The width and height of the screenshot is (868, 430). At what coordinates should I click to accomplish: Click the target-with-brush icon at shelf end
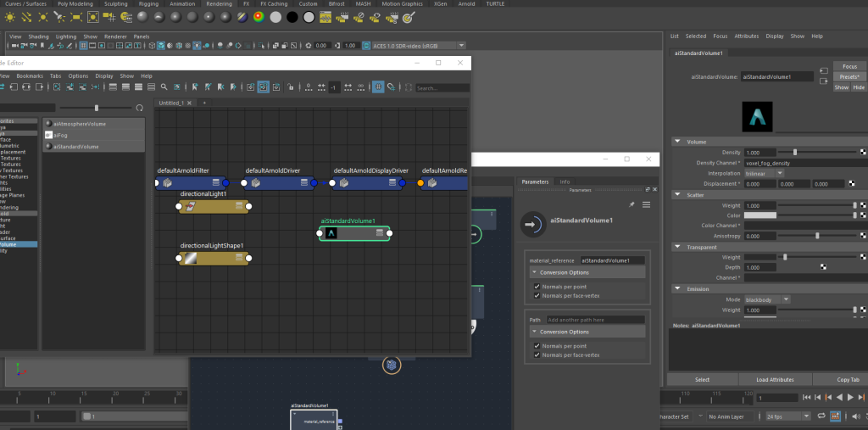[409, 17]
